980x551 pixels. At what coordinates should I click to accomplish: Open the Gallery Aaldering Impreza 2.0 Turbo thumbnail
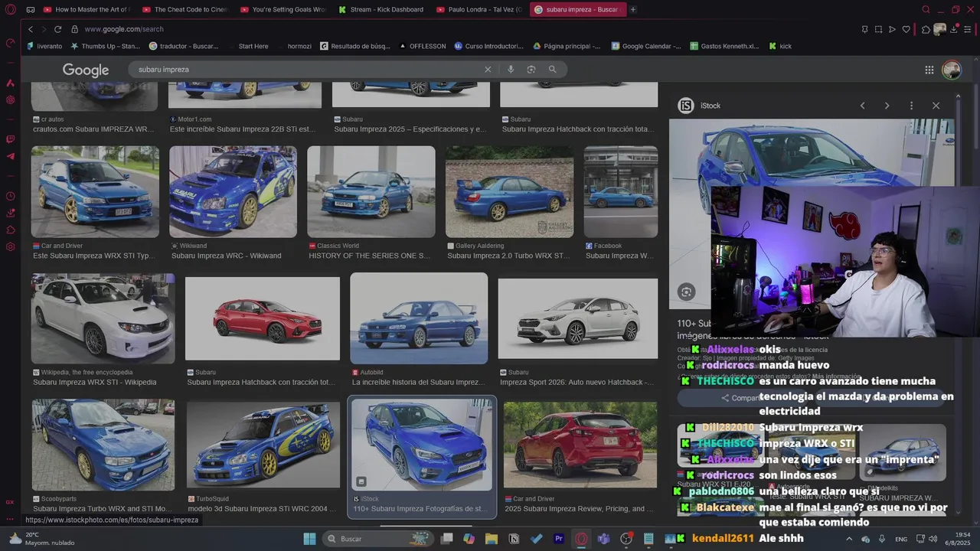[x=509, y=191]
